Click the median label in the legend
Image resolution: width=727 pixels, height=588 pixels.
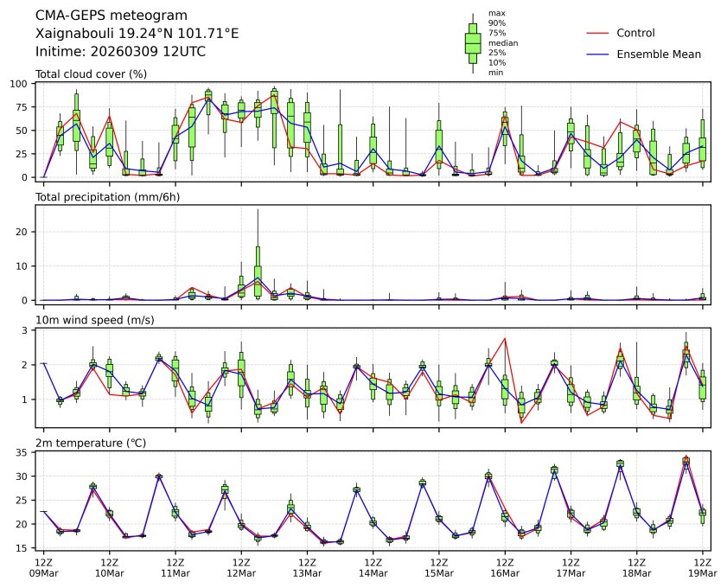pos(503,43)
